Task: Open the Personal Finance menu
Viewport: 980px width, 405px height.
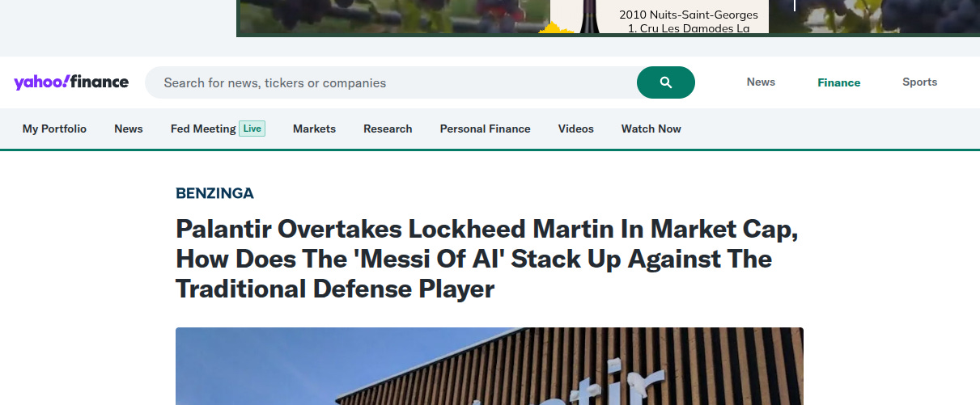Action: point(486,129)
